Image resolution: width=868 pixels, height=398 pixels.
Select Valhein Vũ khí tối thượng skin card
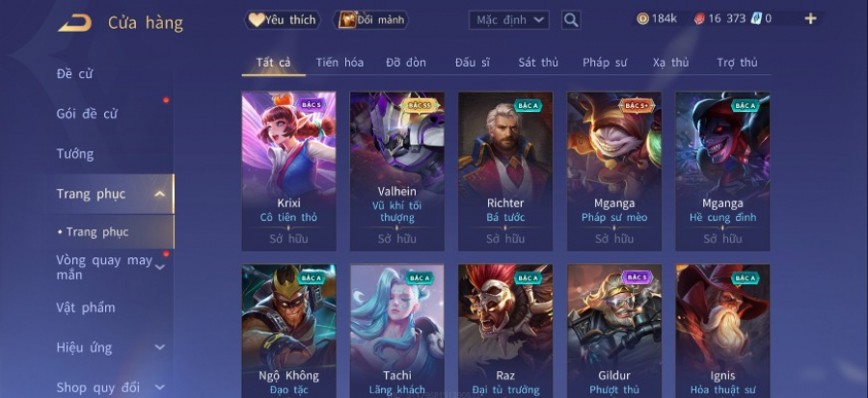tap(397, 172)
